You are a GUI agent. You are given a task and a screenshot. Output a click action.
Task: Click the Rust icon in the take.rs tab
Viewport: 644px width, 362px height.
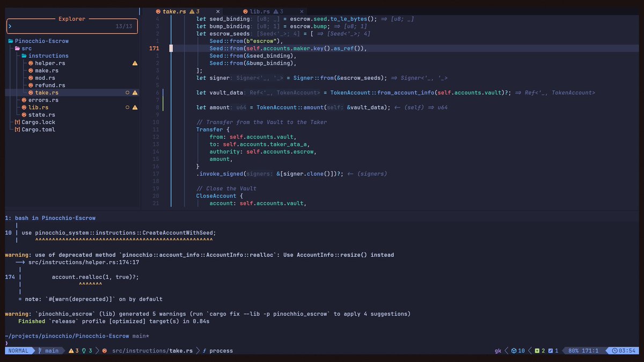158,11
